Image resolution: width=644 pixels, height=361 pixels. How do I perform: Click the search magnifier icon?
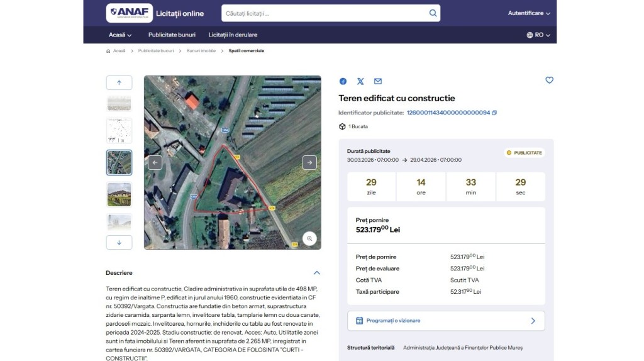tap(433, 13)
